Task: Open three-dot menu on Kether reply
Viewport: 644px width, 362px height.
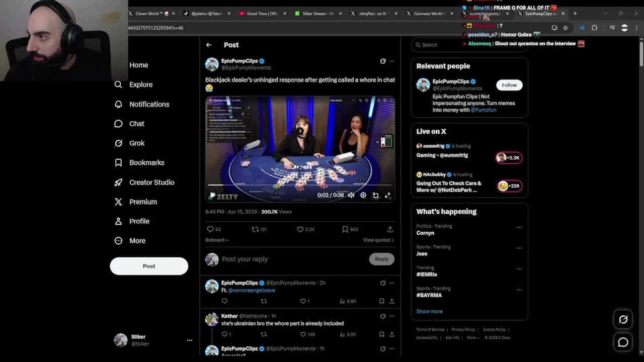Action: click(x=392, y=316)
